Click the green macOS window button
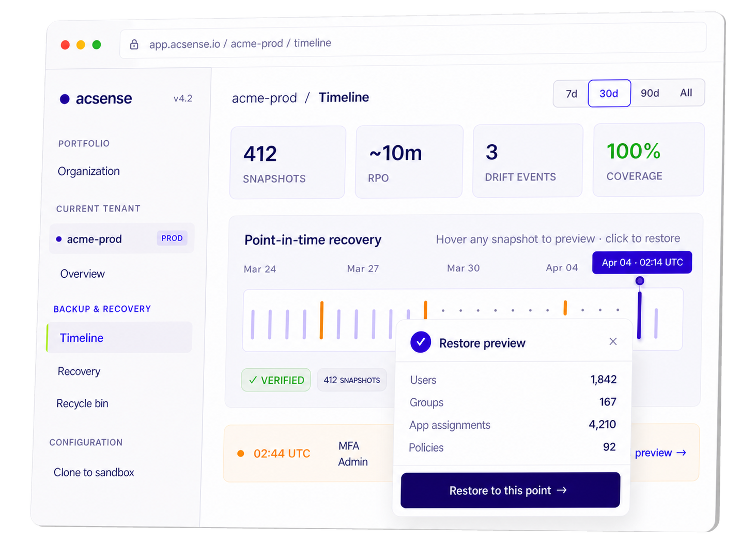This screenshot has height=556, width=756. click(x=97, y=44)
